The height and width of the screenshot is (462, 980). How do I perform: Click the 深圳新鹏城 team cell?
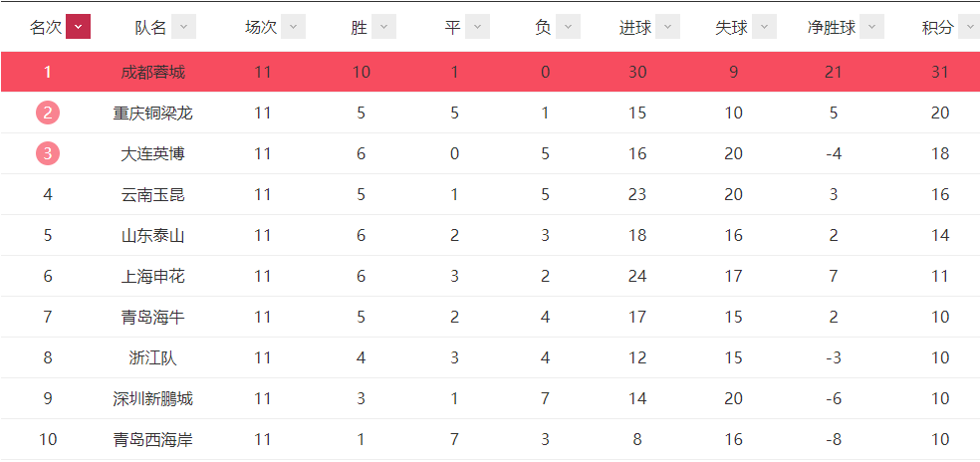tap(153, 399)
